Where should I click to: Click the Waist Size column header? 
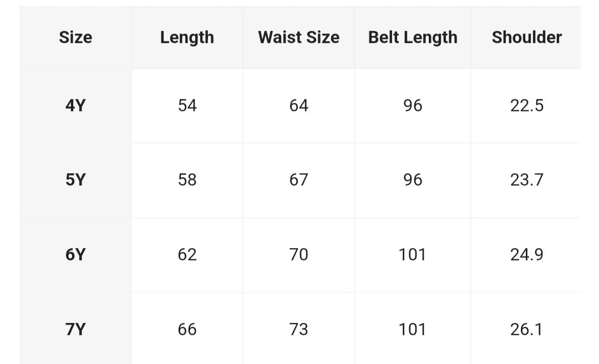(x=298, y=37)
